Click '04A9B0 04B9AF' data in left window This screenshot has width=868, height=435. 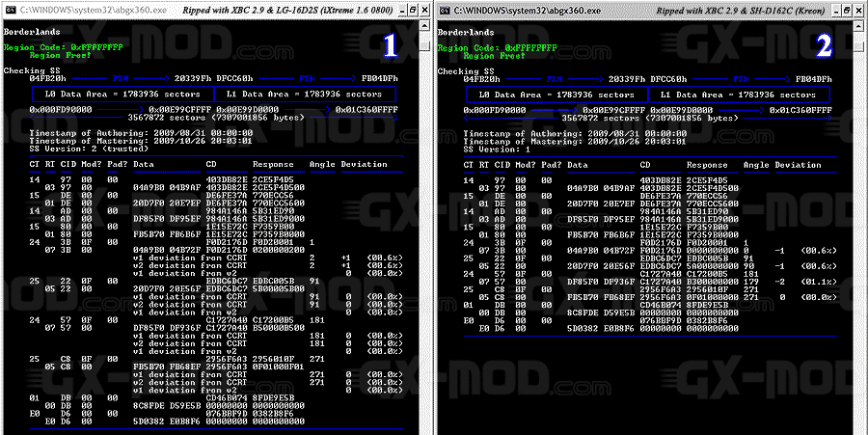click(x=167, y=188)
